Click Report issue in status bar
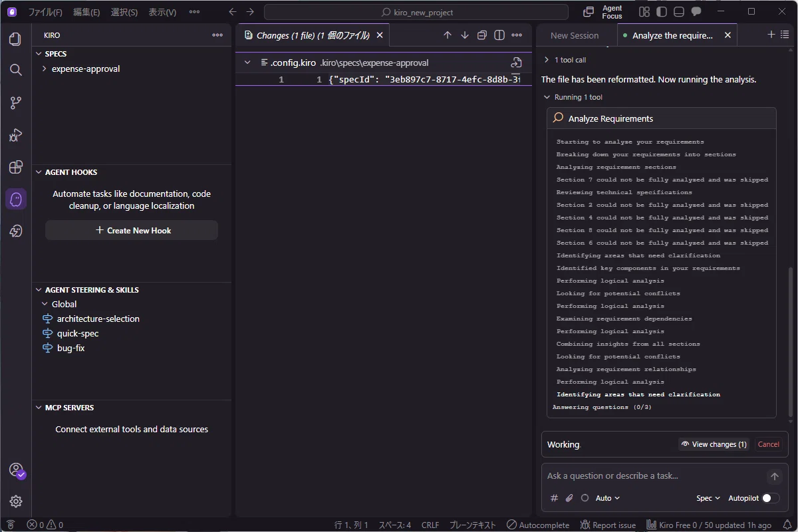Image resolution: width=798 pixels, height=532 pixels. (608, 525)
